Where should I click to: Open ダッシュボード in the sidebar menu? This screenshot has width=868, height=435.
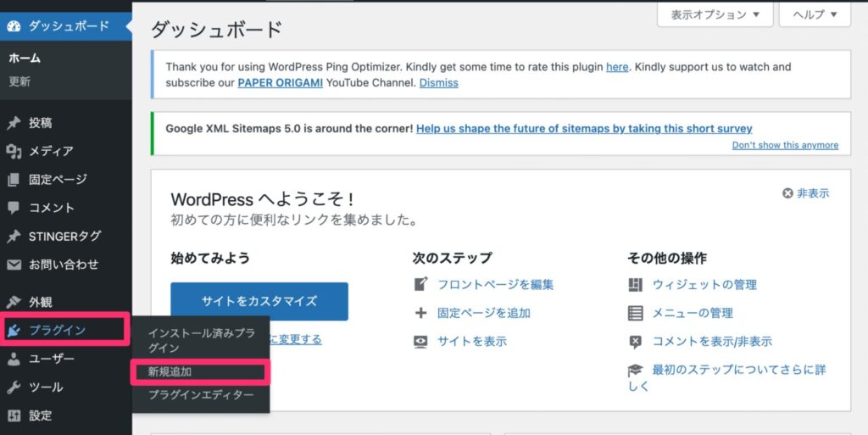pyautogui.click(x=66, y=26)
